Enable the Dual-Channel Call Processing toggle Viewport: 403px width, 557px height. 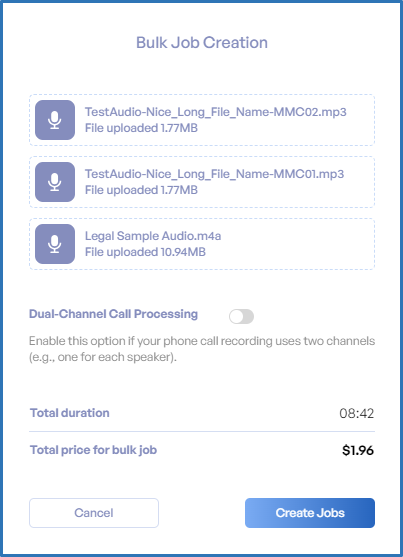click(241, 317)
